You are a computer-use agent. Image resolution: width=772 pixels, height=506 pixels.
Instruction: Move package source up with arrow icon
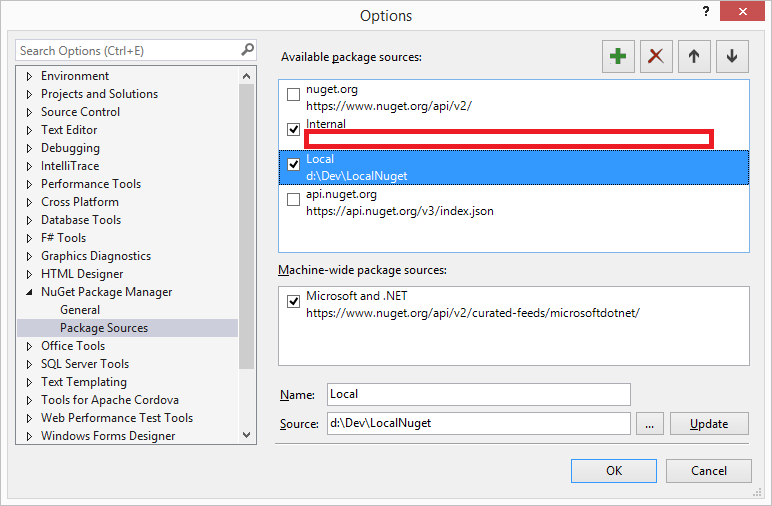694,57
